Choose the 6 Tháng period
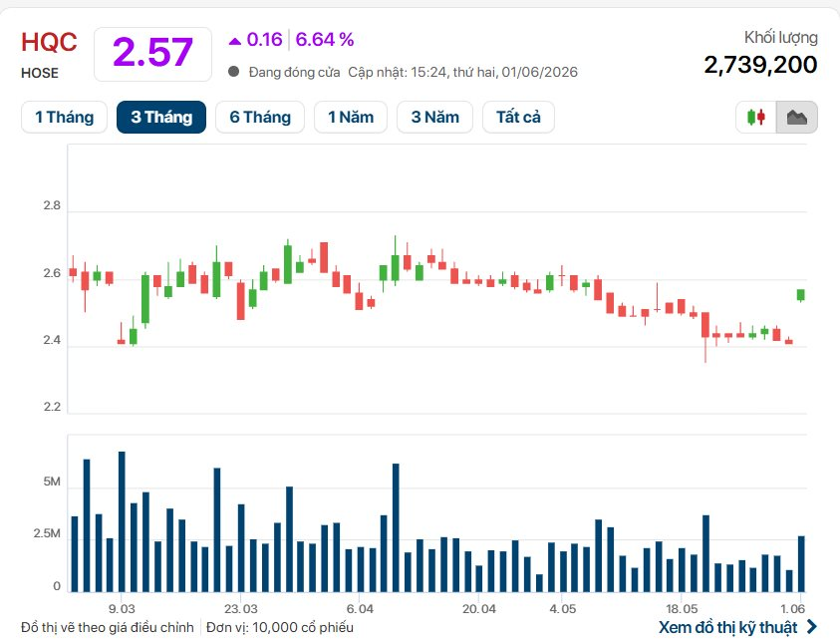 tap(260, 117)
